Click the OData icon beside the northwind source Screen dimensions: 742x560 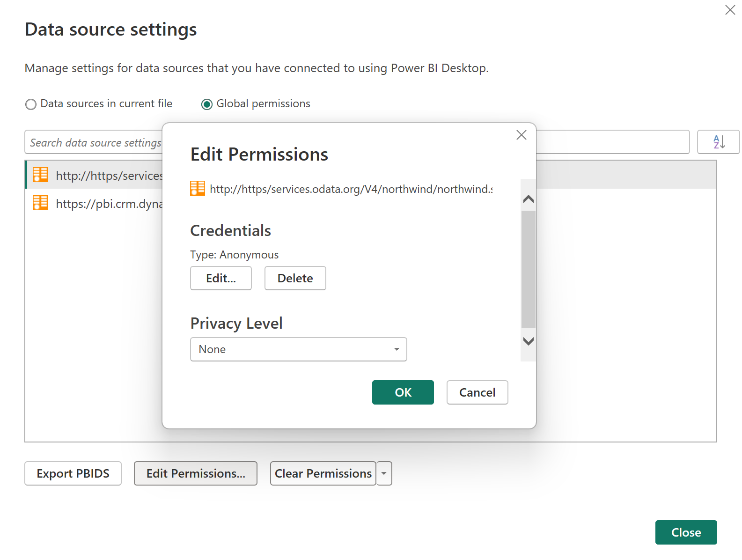40,175
